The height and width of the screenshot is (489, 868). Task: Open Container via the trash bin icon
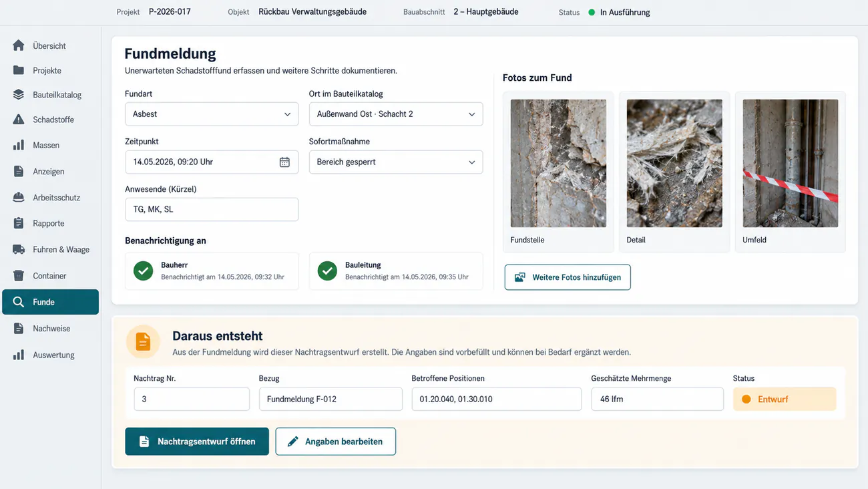click(19, 275)
